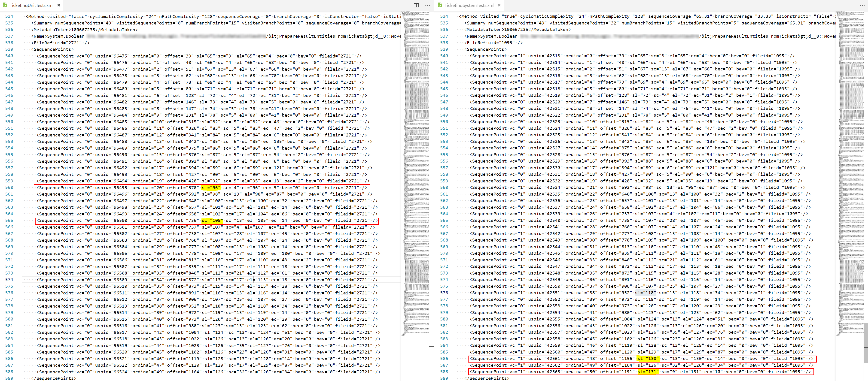This screenshot has width=868, height=381.
Task: Click sequenceCoverage="65.31" on line 534 of right editor
Action: [680, 16]
